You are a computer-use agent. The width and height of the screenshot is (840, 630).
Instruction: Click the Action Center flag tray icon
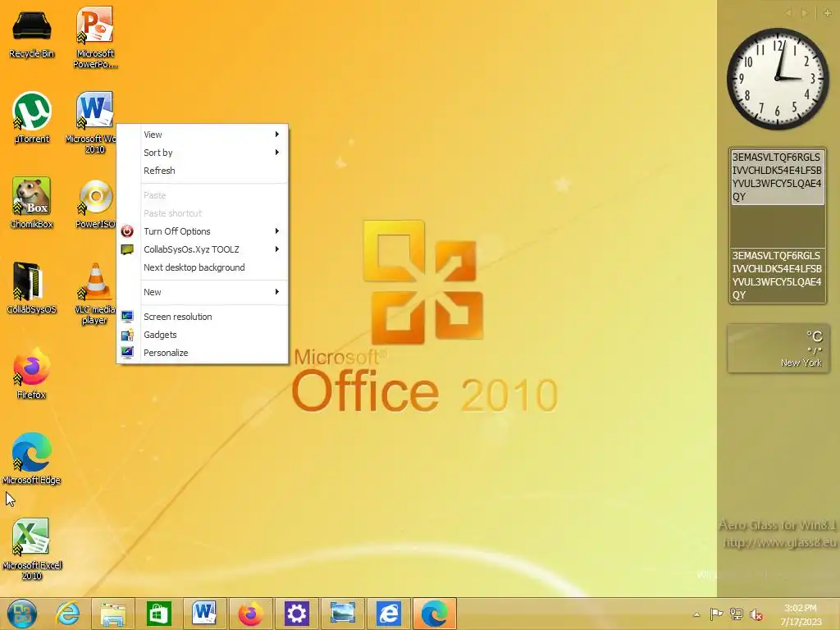pos(716,614)
